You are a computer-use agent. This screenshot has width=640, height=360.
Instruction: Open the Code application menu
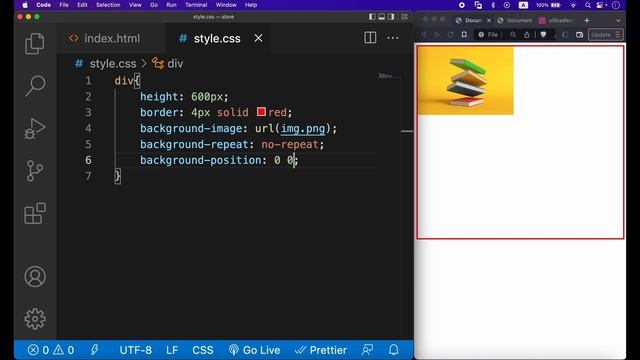click(x=44, y=5)
